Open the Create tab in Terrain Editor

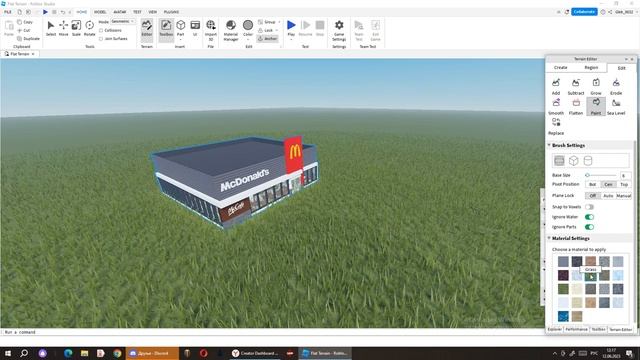click(x=560, y=67)
